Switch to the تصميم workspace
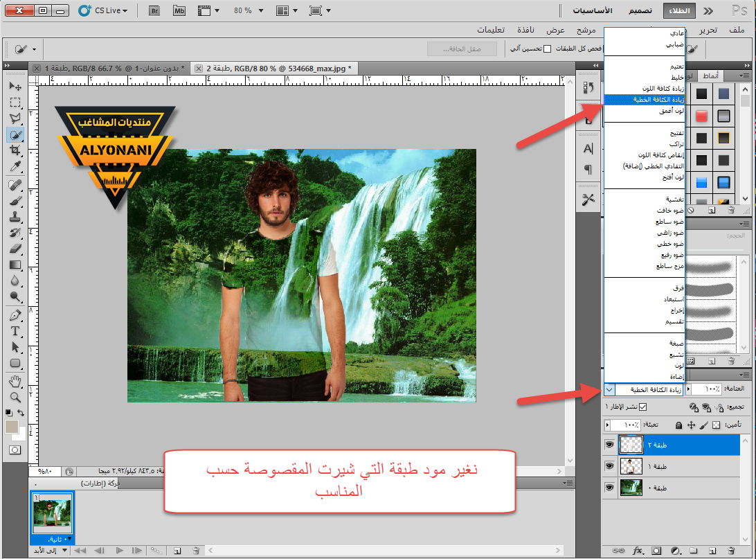Screen dimensions: 756x559 tap(640, 11)
